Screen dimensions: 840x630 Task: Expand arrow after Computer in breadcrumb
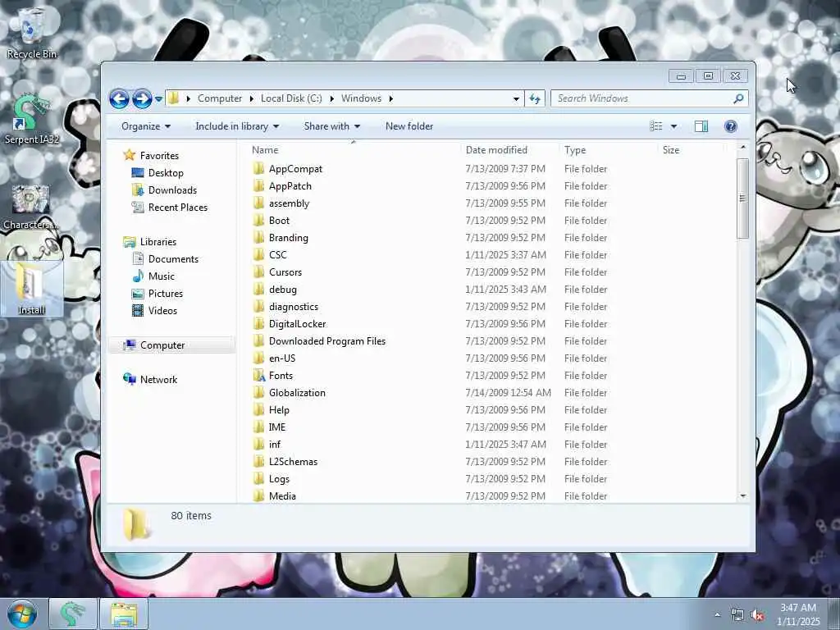[x=252, y=98]
